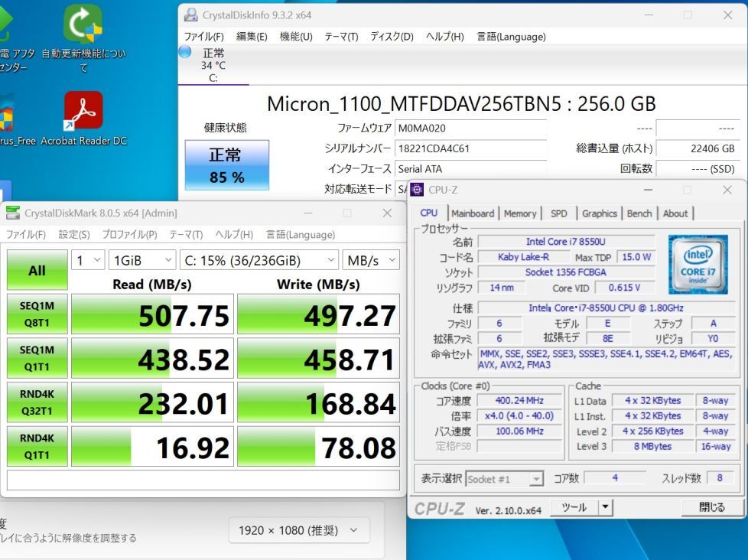This screenshot has height=560, width=748.
Task: Switch to About tab in CPU-Z
Action: point(675,213)
